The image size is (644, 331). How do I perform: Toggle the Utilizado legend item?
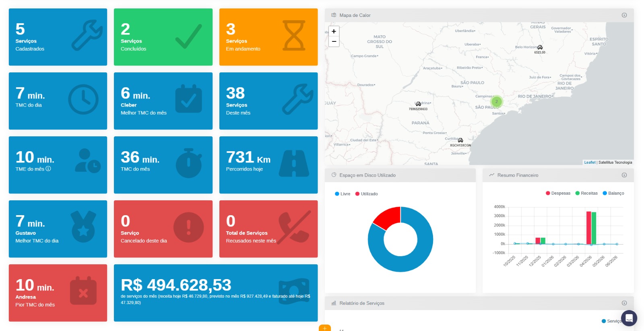tap(366, 194)
